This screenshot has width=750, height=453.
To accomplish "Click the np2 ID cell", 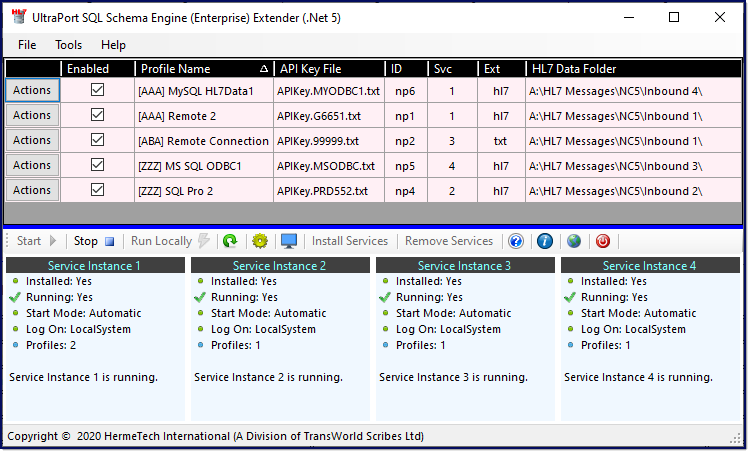I will [406, 141].
